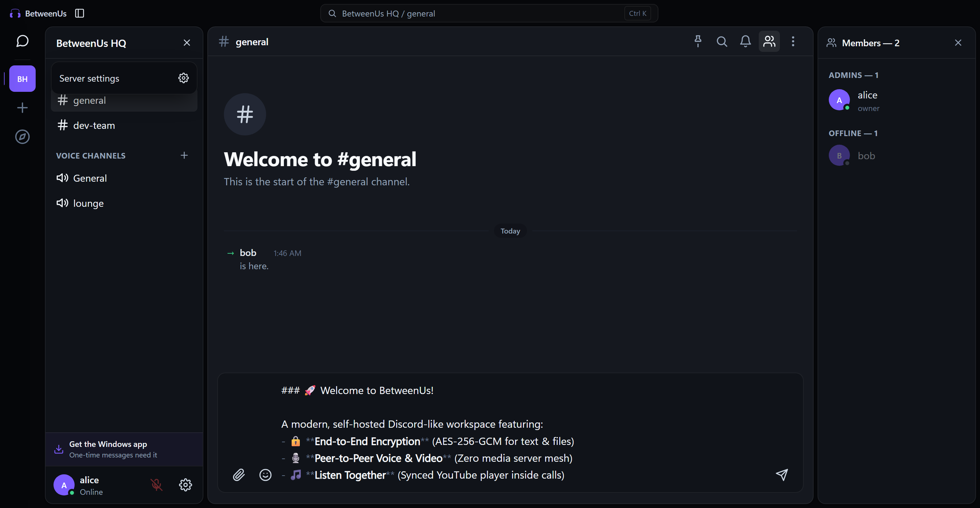980x508 pixels.
Task: Join the General voice channel
Action: point(124,178)
